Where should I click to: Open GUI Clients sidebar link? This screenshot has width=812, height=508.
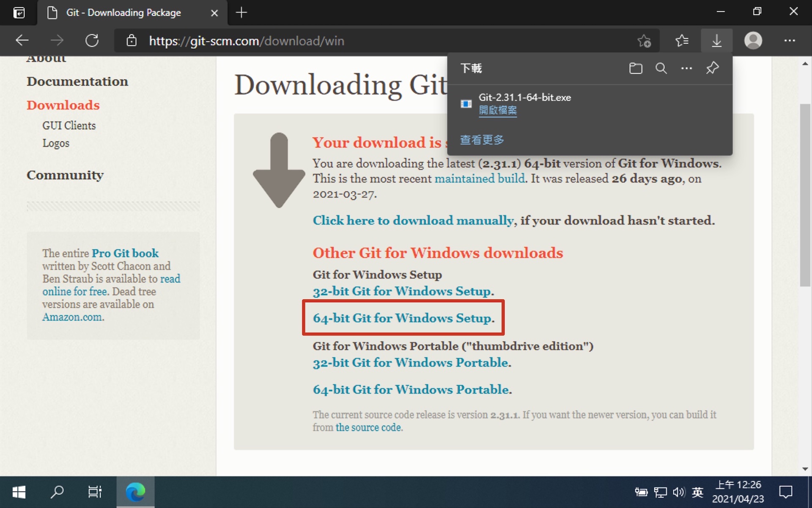[x=69, y=125]
